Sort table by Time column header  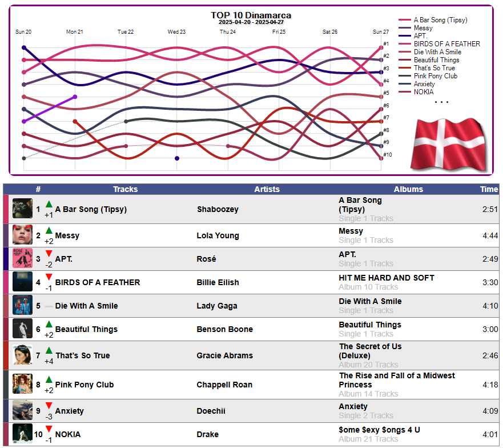[489, 189]
